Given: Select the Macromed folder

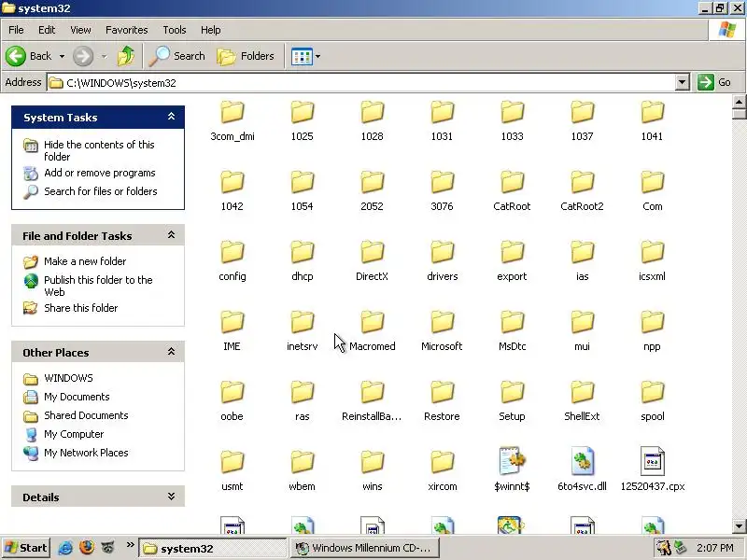Looking at the screenshot, I should click(372, 331).
